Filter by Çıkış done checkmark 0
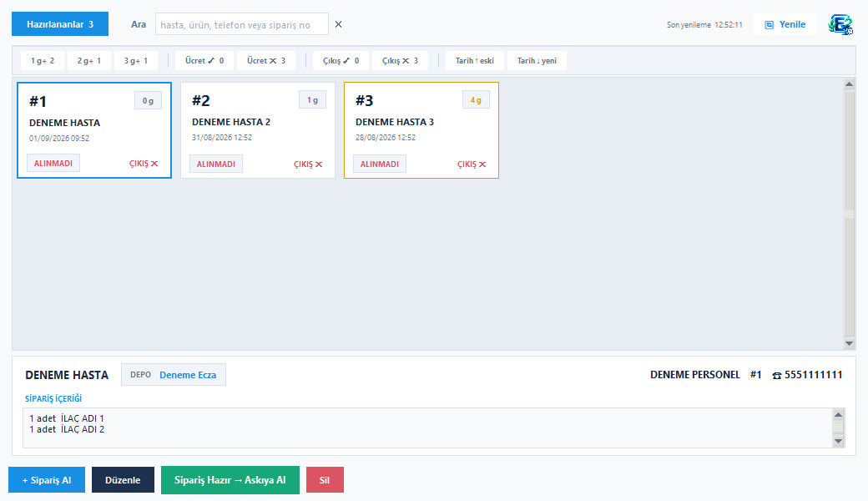Viewport: 868px width, 501px height. 341,61
